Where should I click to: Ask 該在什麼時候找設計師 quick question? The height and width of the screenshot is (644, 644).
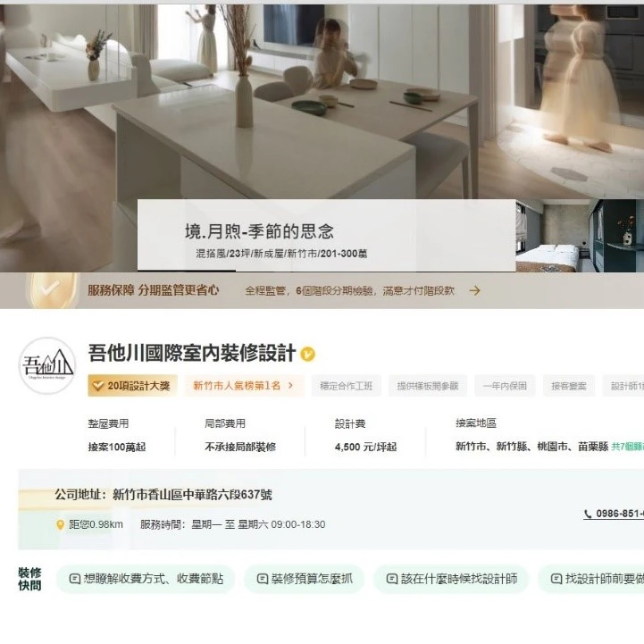pyautogui.click(x=451, y=579)
